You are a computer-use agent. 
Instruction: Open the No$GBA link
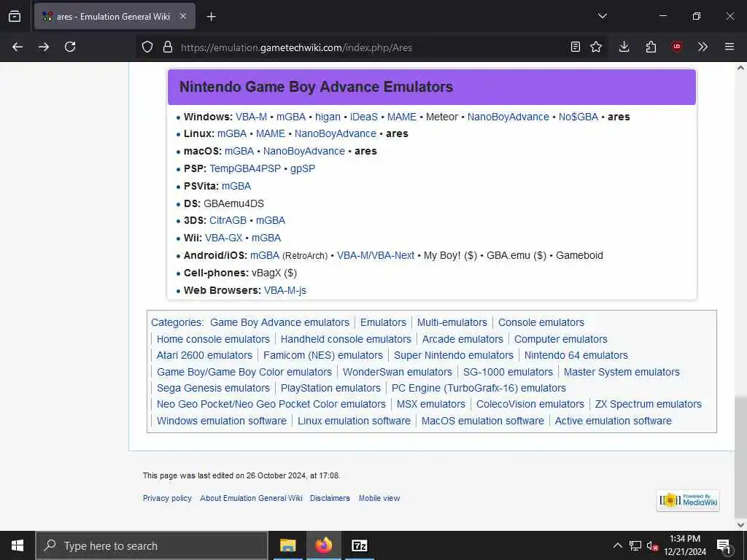(578, 117)
